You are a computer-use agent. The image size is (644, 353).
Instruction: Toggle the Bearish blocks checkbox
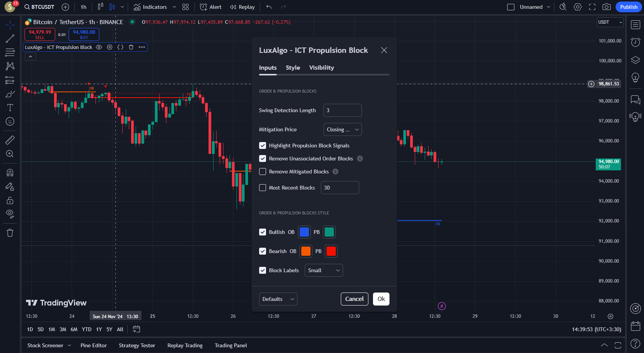pos(263,251)
